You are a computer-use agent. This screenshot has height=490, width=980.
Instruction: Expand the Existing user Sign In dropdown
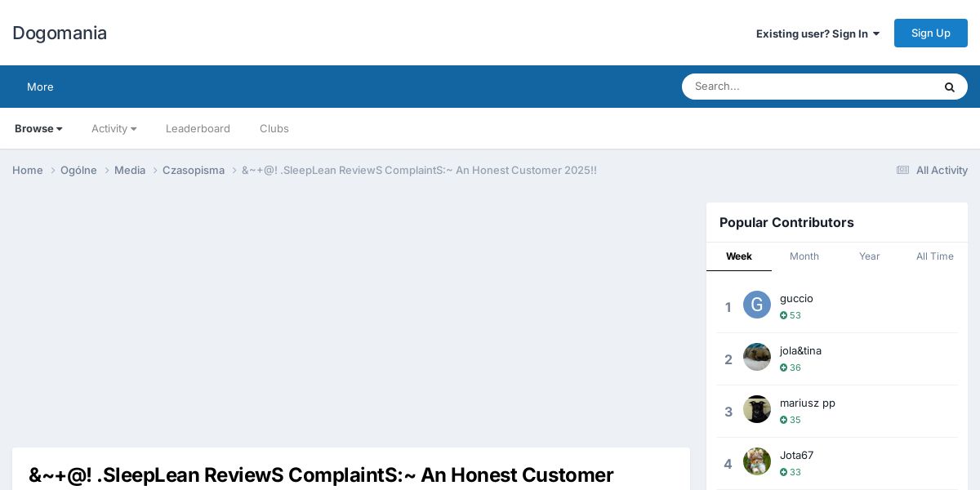click(817, 33)
